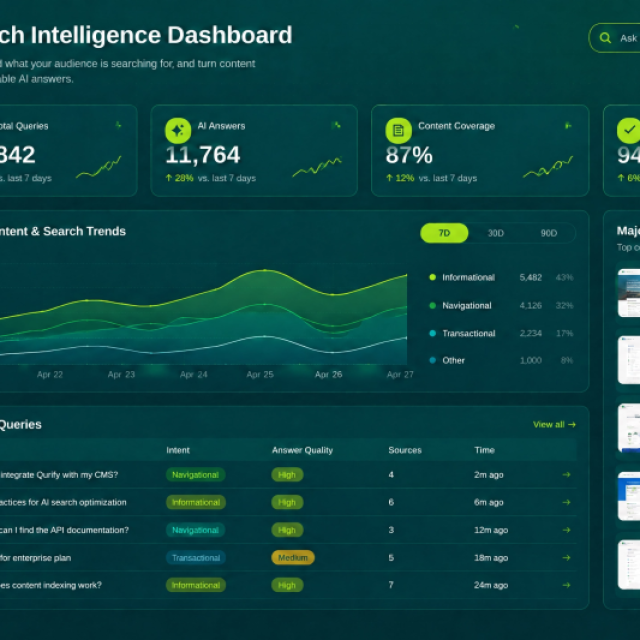
Task: Click the Informational tag in the content indexing row
Action: 196,585
